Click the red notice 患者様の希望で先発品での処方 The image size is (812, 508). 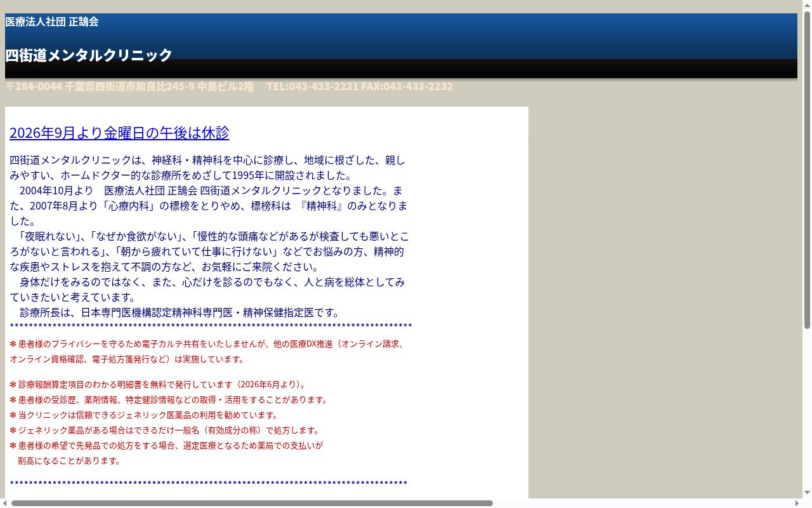point(166,446)
